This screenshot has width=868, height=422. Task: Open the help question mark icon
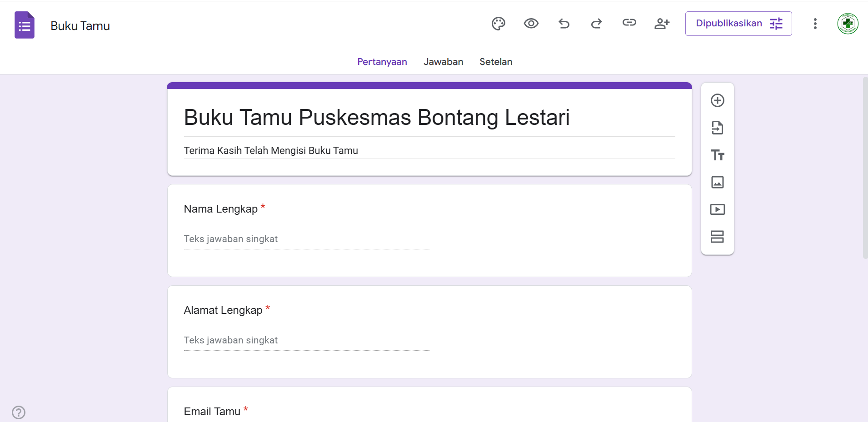tap(19, 412)
